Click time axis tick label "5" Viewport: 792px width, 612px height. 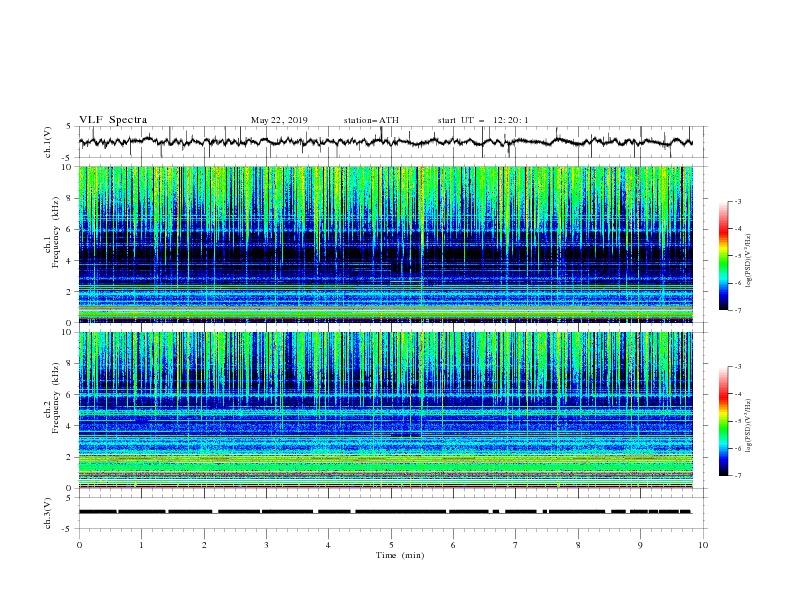point(391,545)
